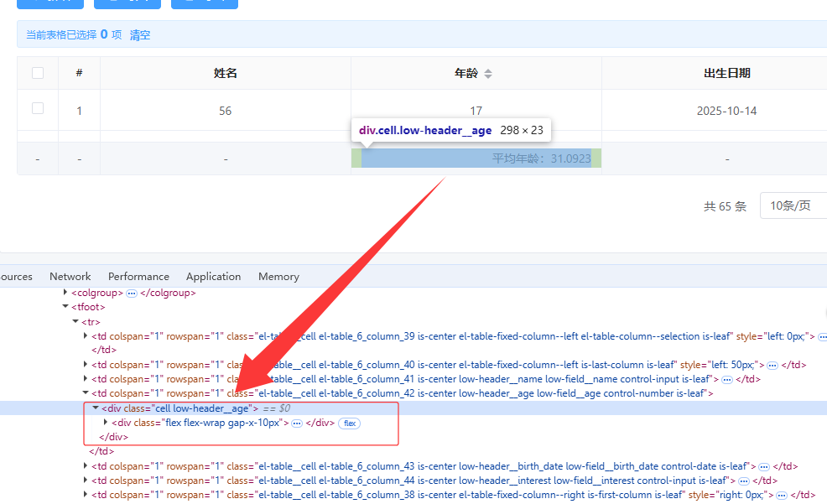Switch to the Network tab

[x=70, y=277]
